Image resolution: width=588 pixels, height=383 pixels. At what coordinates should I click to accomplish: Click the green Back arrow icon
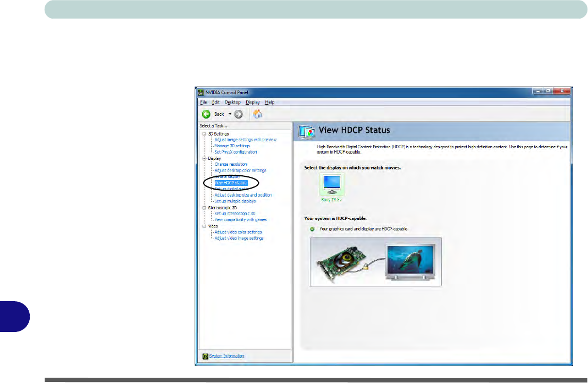tap(206, 114)
